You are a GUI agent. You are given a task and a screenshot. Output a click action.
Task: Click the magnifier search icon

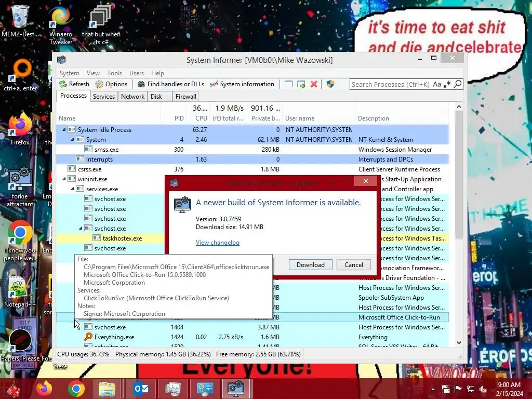458,84
